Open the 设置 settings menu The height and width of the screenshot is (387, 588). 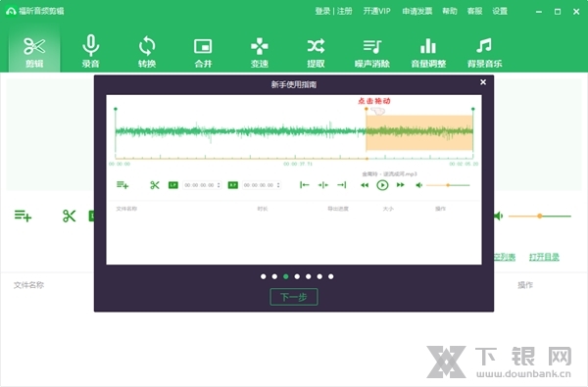pyautogui.click(x=500, y=11)
